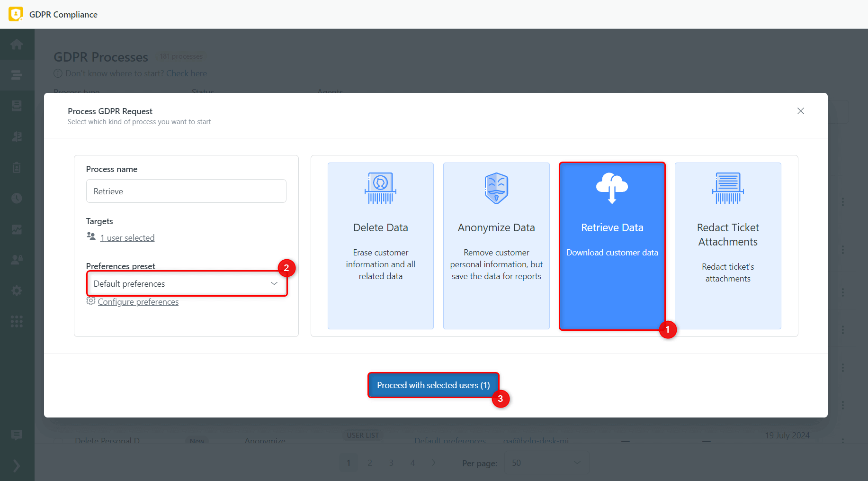Open the Check here help link
This screenshot has width=868, height=481.
[187, 73]
